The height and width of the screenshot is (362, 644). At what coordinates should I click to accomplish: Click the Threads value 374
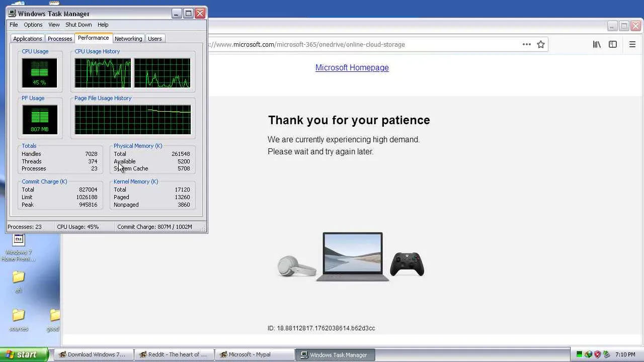click(x=93, y=161)
